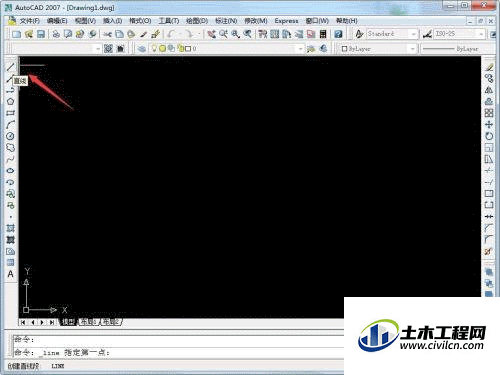Viewport: 500px width, 375px height.
Task: Click the Make Block icon
Action: (x=10, y=205)
